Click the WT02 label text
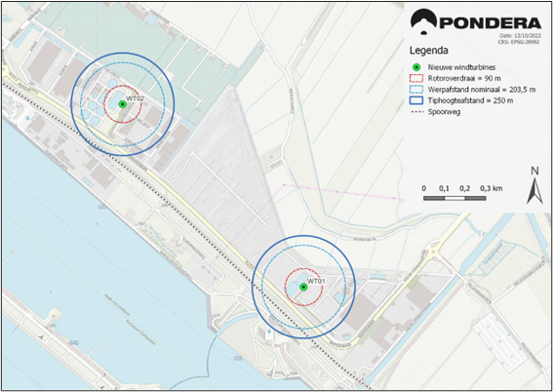 click(135, 98)
